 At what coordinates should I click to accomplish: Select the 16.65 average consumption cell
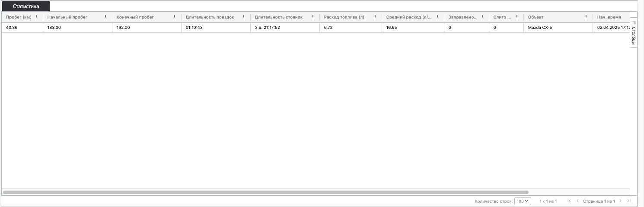coord(413,27)
